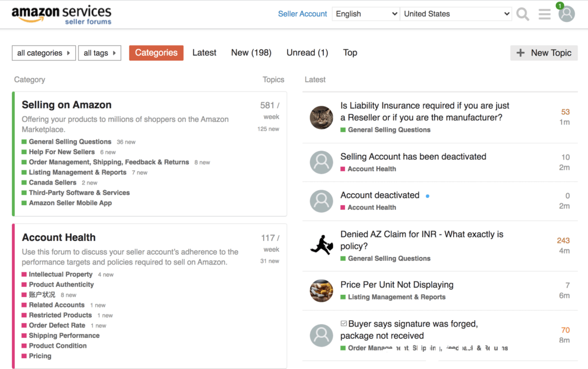The height and width of the screenshot is (369, 588).
Task: Open the English language dropdown
Action: pos(366,14)
